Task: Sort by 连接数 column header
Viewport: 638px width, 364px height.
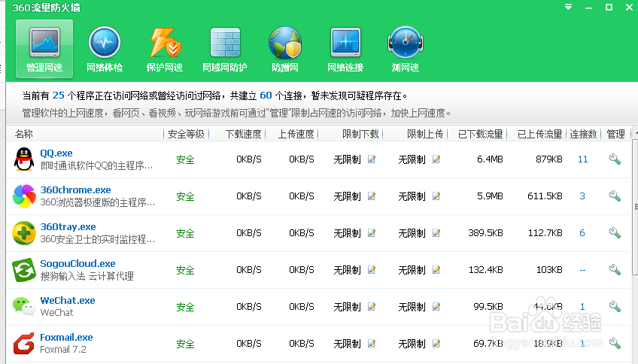Action: point(583,134)
